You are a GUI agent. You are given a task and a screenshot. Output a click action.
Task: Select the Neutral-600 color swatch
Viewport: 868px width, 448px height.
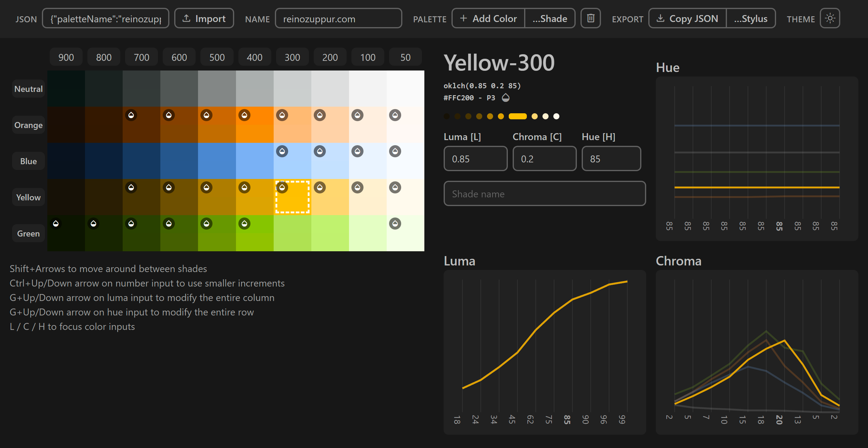point(179,89)
